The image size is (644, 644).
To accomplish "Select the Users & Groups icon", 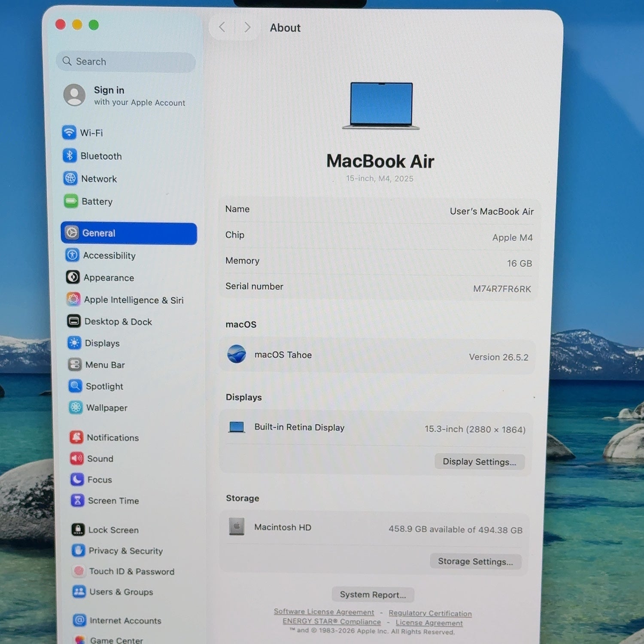I will point(79,591).
